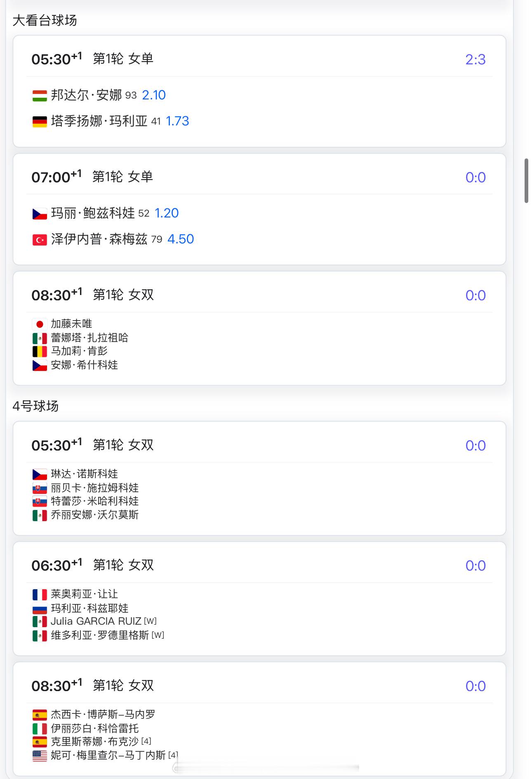Open player Julia GARCIA RUIZ
Image resolution: width=532 pixels, height=779 pixels.
point(96,621)
